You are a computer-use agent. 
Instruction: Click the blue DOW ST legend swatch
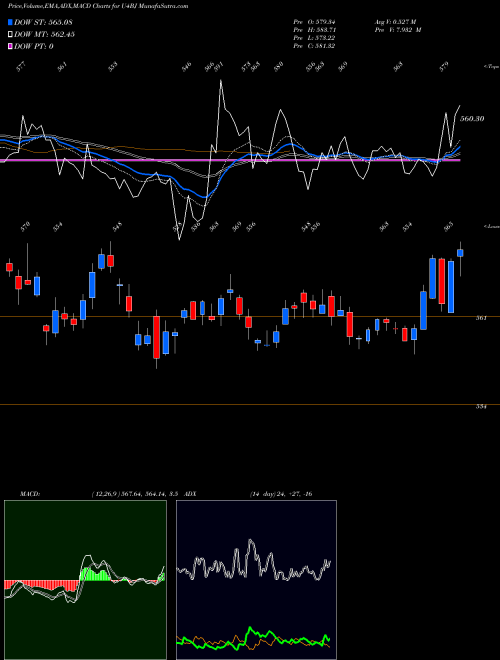(x=11, y=22)
